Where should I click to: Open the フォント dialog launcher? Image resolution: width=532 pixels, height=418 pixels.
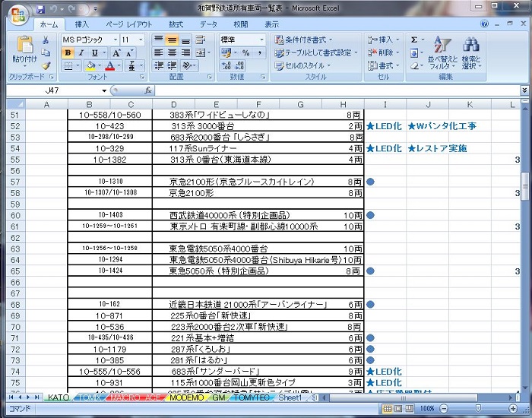142,77
